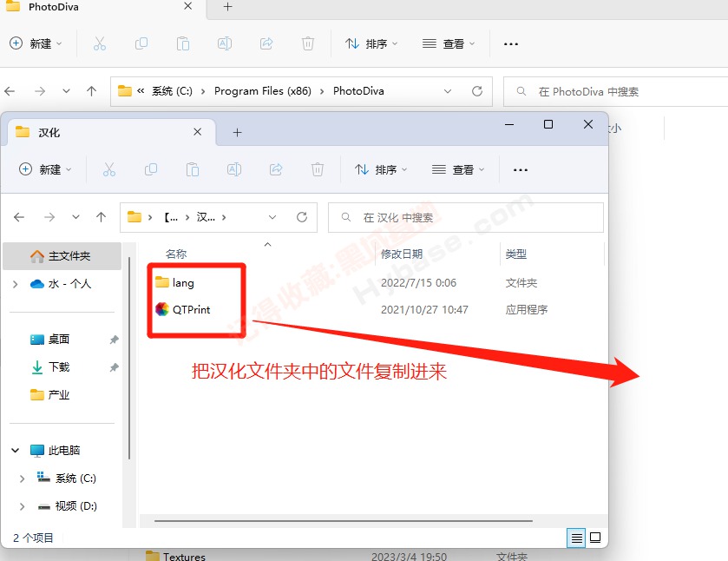
Task: Open 主文件夹 in sidebar
Action: [x=62, y=256]
